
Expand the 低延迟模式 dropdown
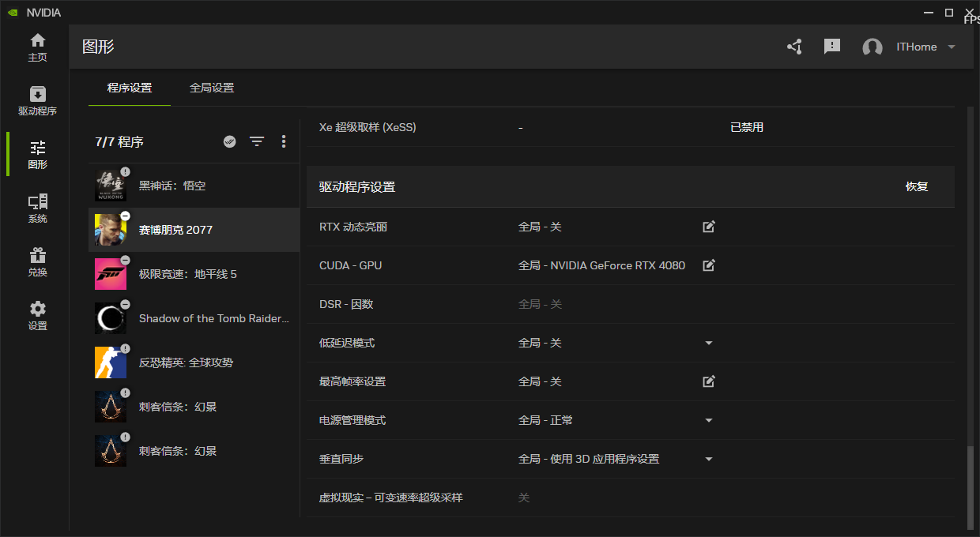tap(709, 342)
